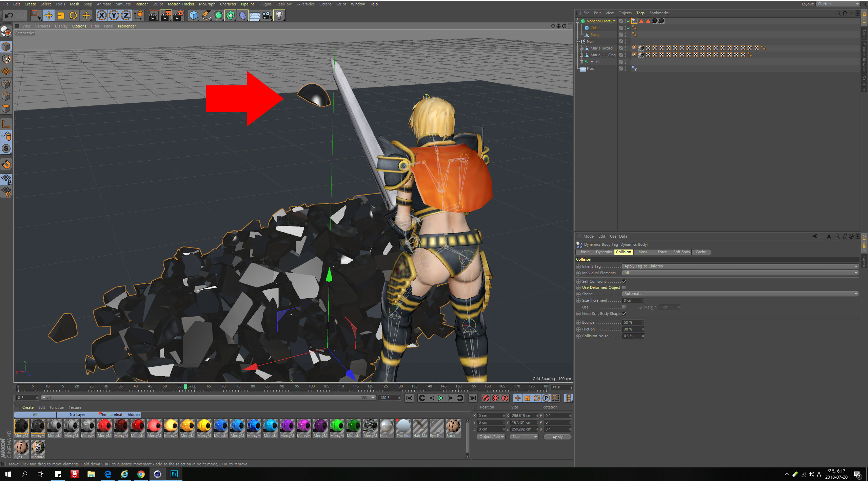Select The Illuminati - hidden layer filter
This screenshot has height=481, width=868.
tap(120, 415)
